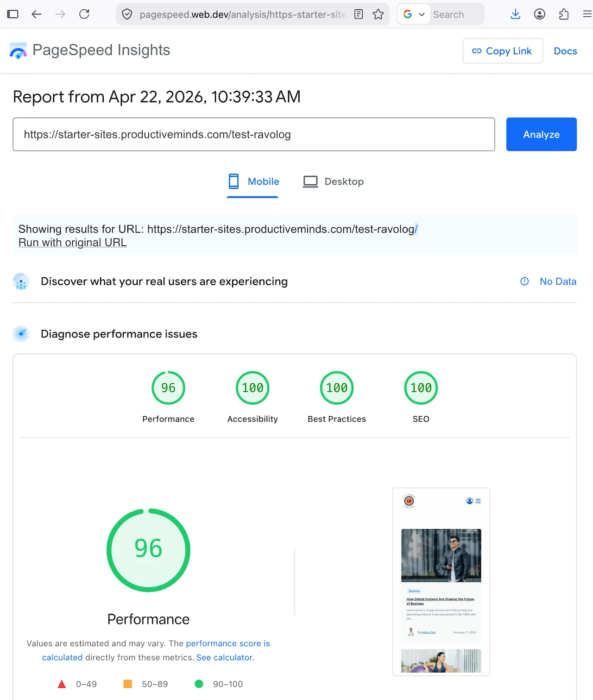Switch to the Mobile tab
This screenshot has height=700, width=593.
click(x=253, y=181)
